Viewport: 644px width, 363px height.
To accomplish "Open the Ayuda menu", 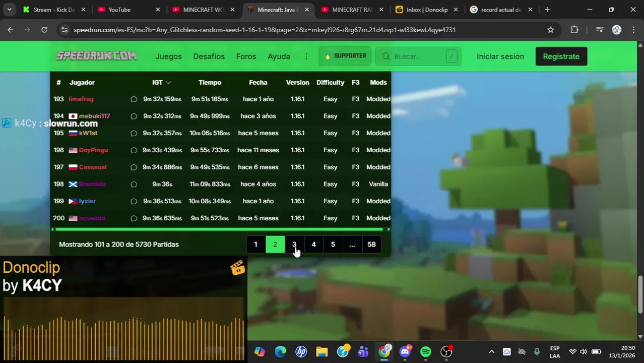I will pos(279,56).
